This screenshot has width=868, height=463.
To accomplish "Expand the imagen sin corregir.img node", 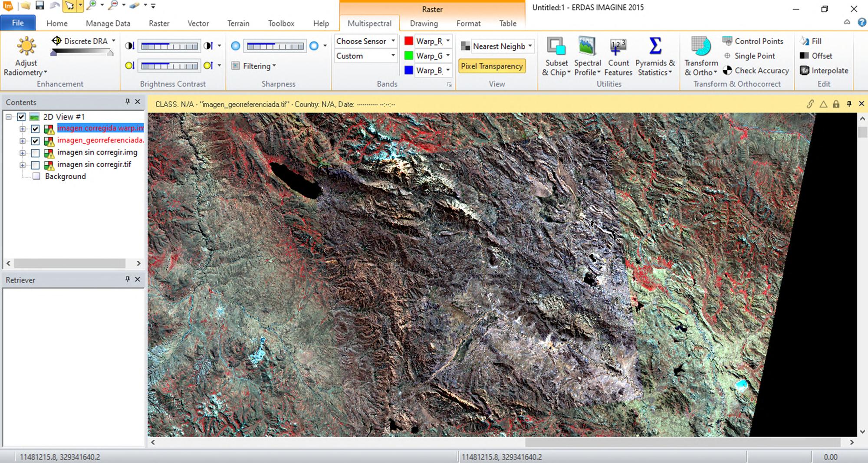I will tap(23, 153).
